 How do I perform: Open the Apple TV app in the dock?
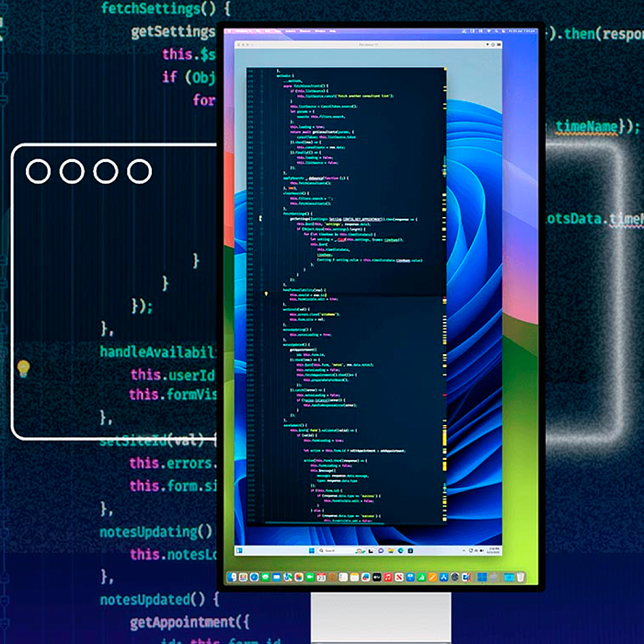click(376, 577)
